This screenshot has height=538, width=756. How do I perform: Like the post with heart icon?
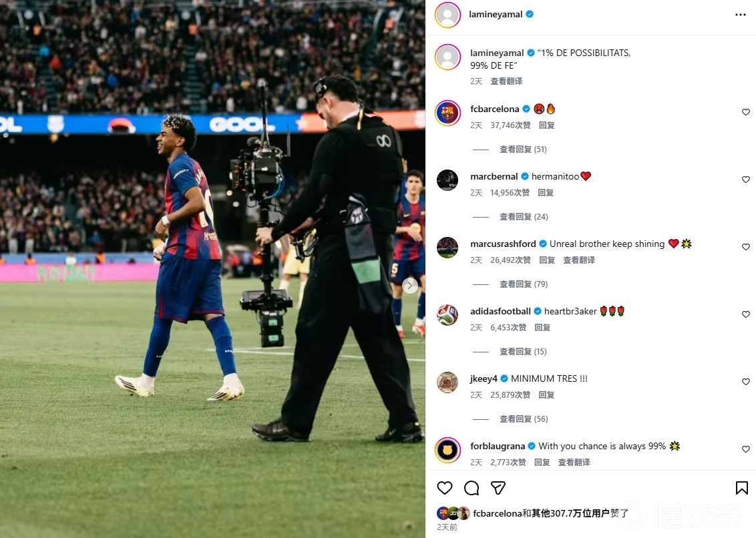445,488
